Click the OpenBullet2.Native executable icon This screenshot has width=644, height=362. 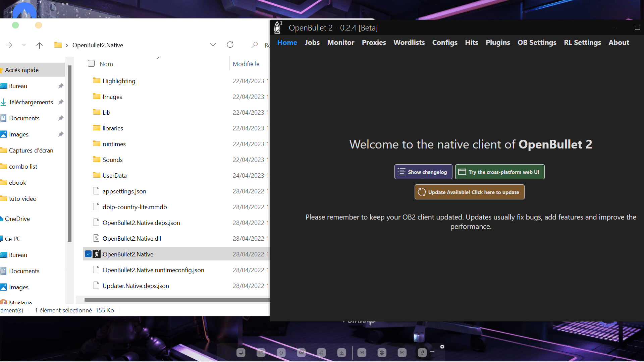pos(97,254)
